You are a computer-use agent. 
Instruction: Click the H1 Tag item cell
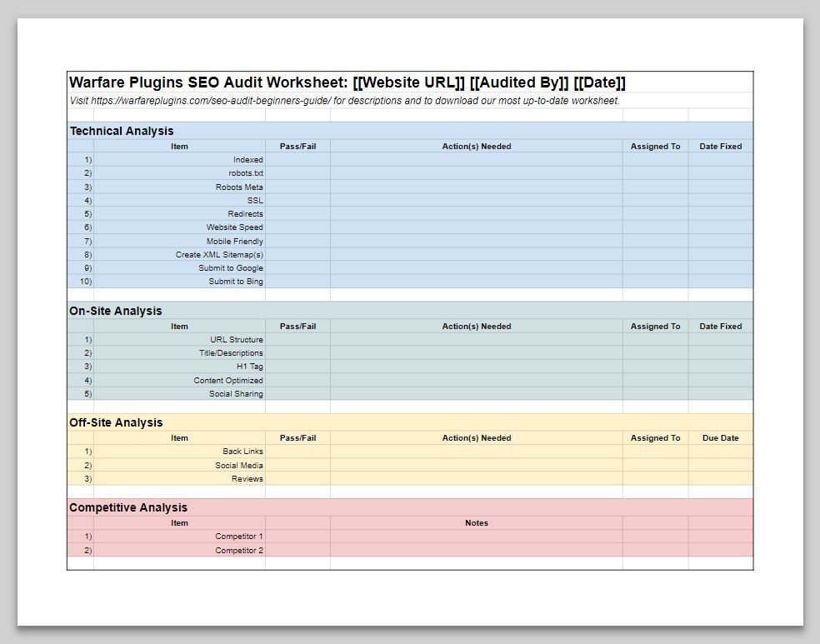click(x=247, y=366)
